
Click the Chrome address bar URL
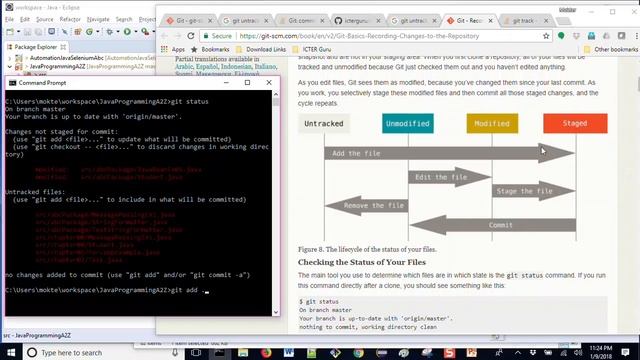click(359, 36)
